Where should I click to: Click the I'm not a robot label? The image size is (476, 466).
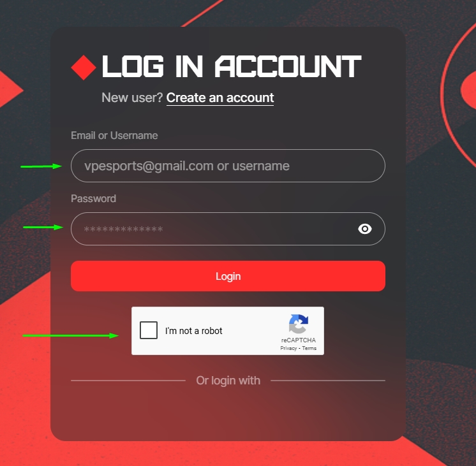click(194, 331)
